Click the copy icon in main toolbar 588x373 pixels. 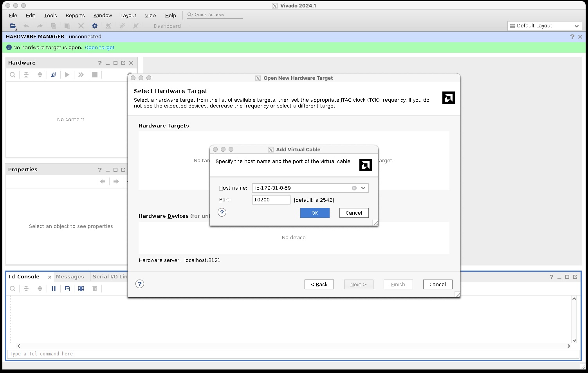coord(54,26)
